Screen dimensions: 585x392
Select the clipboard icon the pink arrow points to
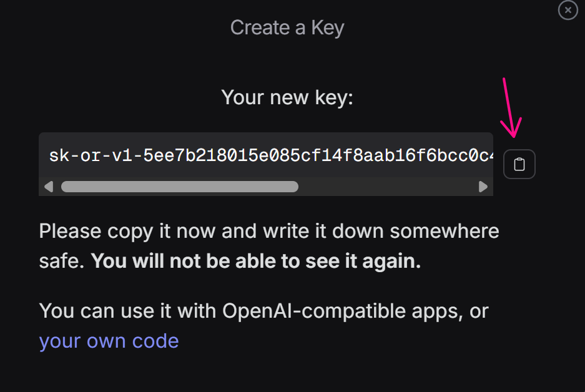click(x=519, y=164)
